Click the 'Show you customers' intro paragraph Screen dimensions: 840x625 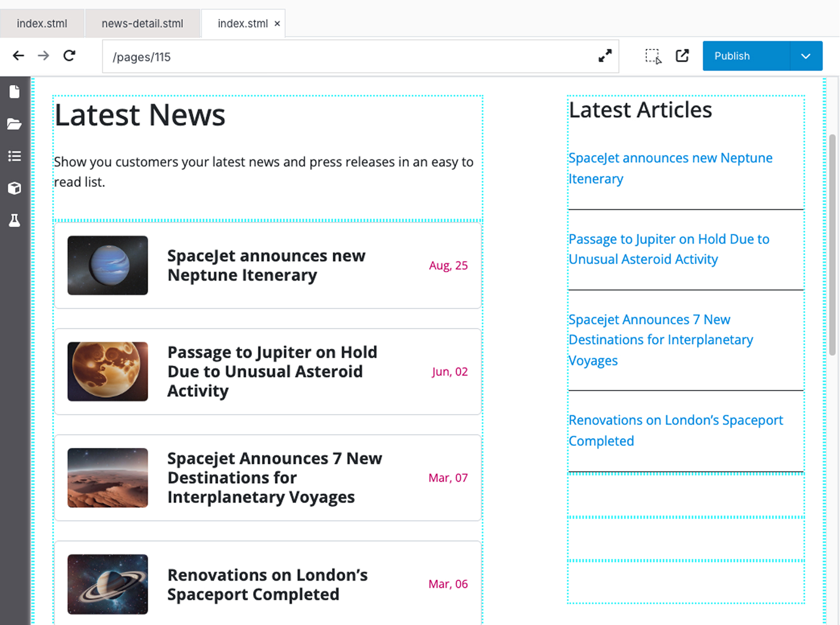[264, 172]
